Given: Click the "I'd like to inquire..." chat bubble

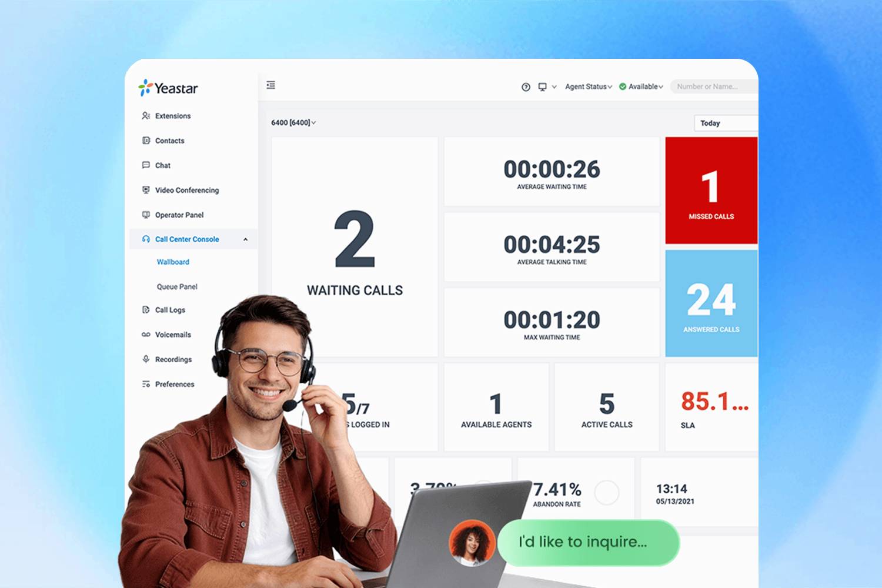Looking at the screenshot, I should pyautogui.click(x=589, y=542).
